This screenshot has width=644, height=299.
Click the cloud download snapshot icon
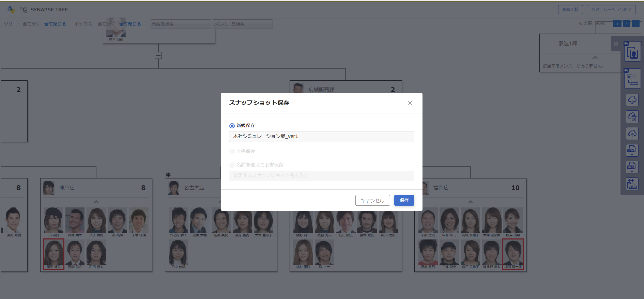(632, 100)
